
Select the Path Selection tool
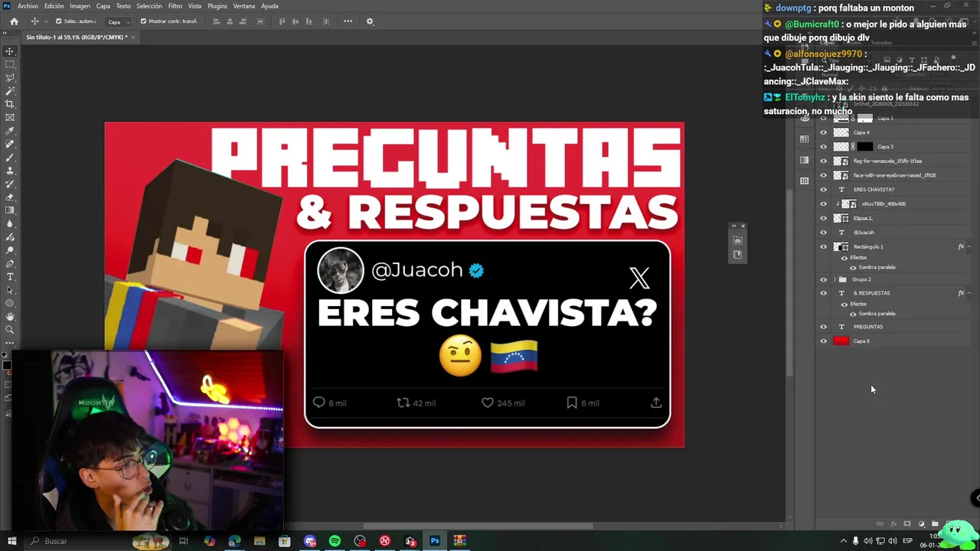[10, 290]
